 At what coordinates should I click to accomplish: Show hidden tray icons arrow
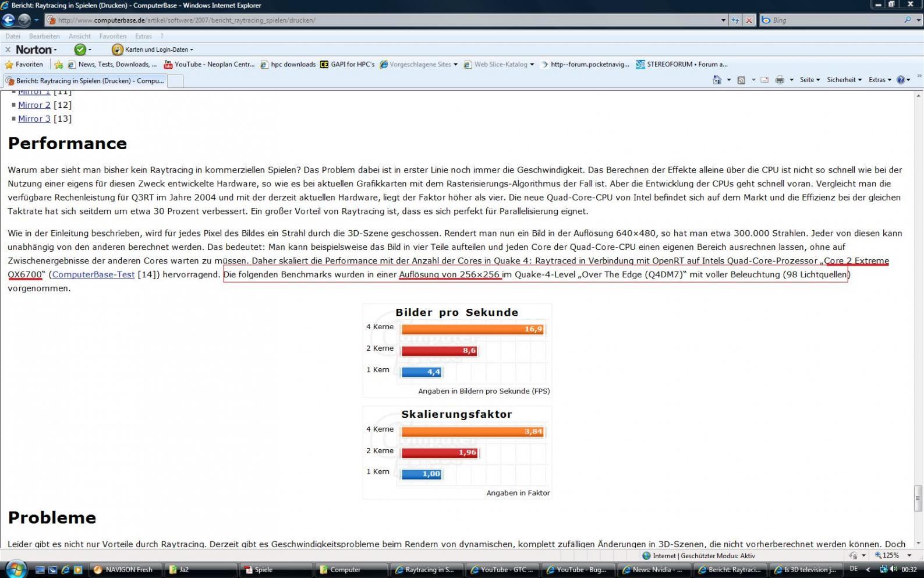(868, 569)
